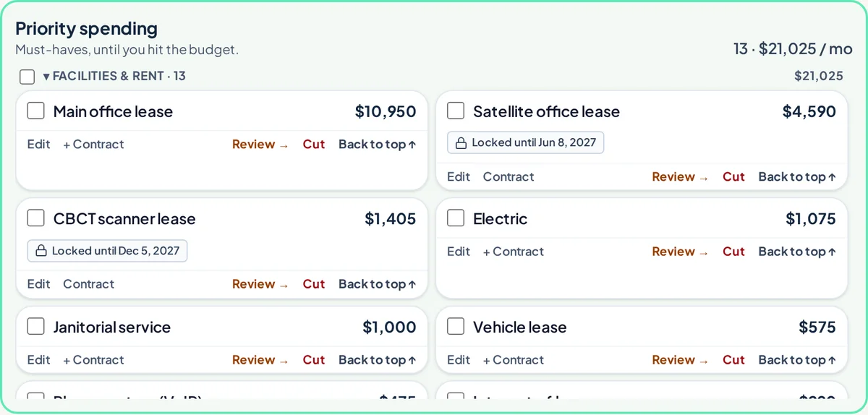Viewport: 868px width, 415px height.
Task: Review the Vehicle lease
Action: [x=680, y=359]
